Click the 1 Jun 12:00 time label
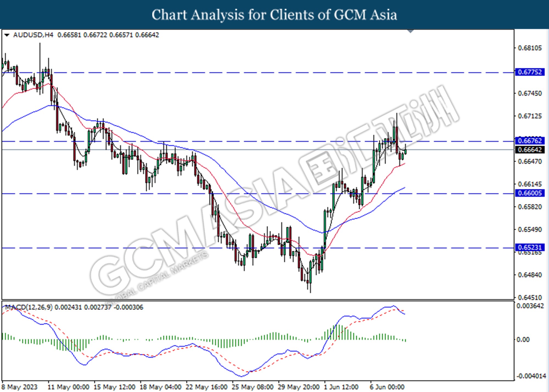 341,387
